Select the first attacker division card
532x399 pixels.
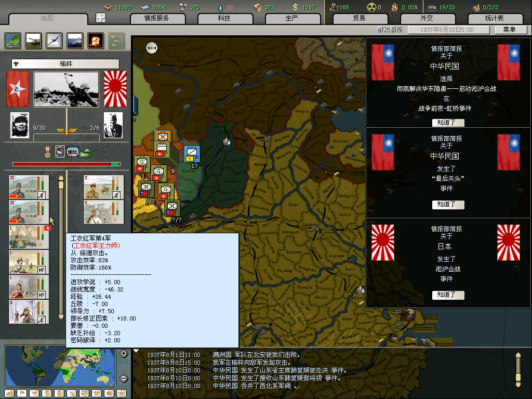(x=29, y=187)
